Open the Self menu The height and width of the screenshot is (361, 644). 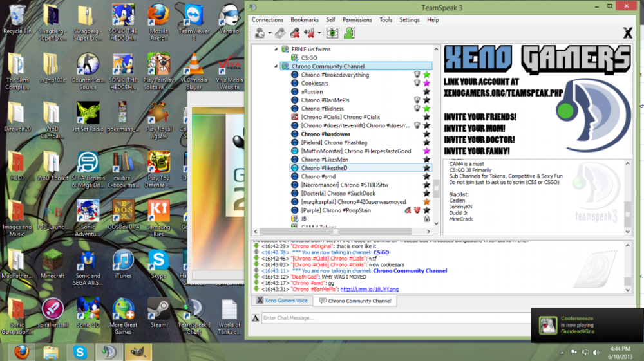click(330, 20)
